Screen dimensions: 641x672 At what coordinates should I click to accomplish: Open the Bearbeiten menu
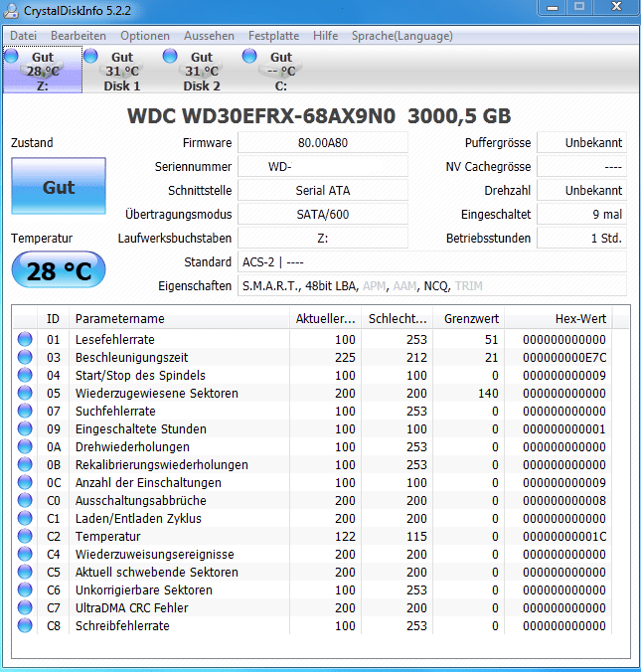click(x=79, y=36)
